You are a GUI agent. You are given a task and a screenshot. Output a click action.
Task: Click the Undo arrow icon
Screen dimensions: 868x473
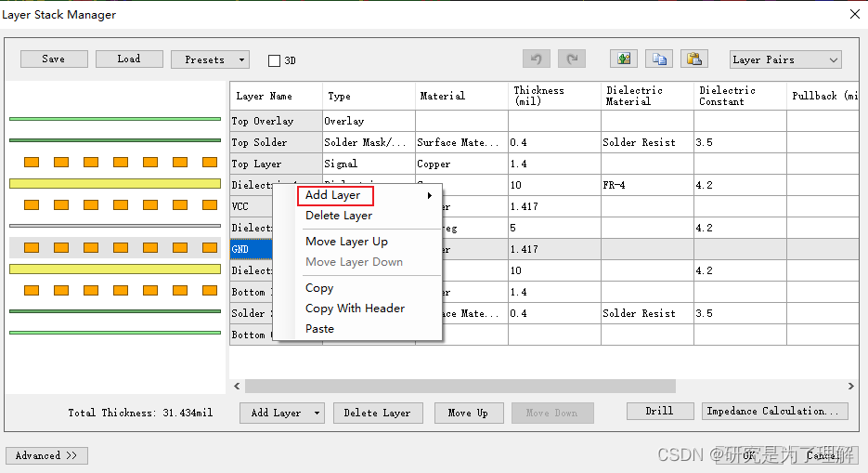pyautogui.click(x=537, y=59)
